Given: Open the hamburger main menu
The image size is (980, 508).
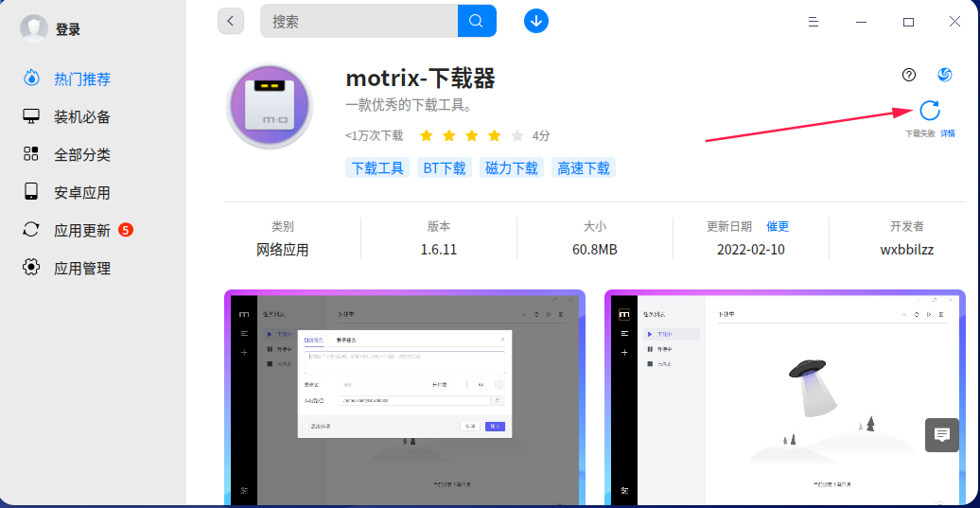Looking at the screenshot, I should [x=814, y=22].
